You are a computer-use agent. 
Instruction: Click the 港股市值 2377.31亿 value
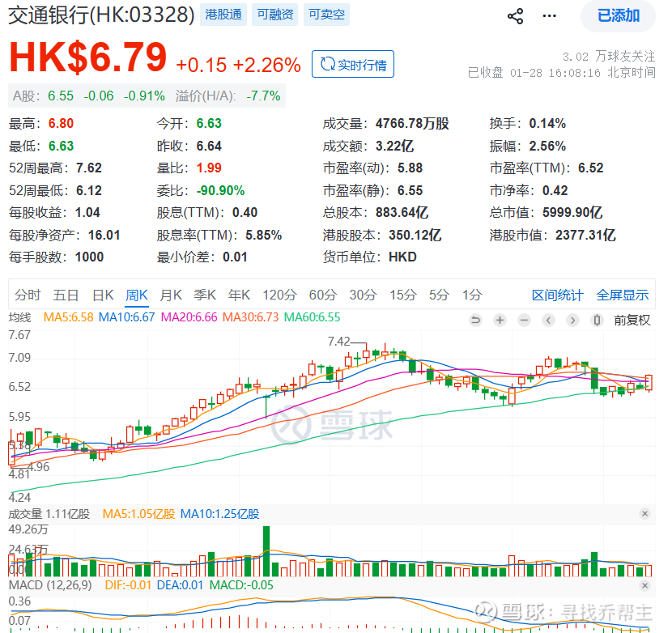(x=585, y=236)
